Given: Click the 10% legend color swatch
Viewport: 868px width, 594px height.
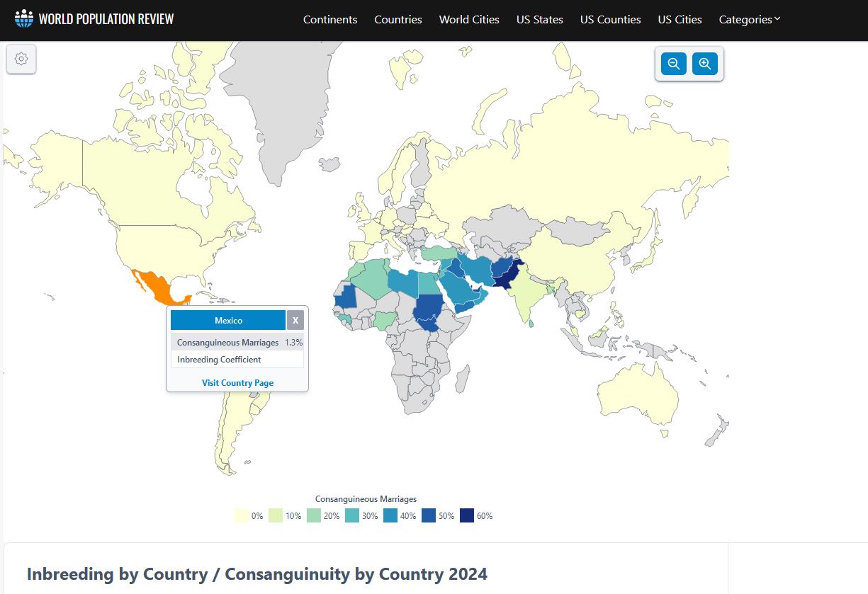Looking at the screenshot, I should point(276,516).
